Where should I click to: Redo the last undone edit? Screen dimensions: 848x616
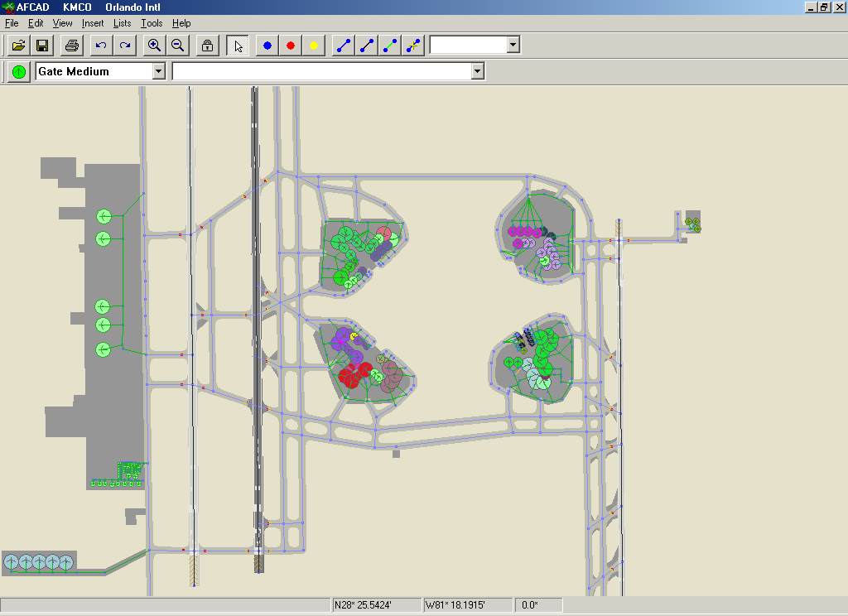[124, 46]
